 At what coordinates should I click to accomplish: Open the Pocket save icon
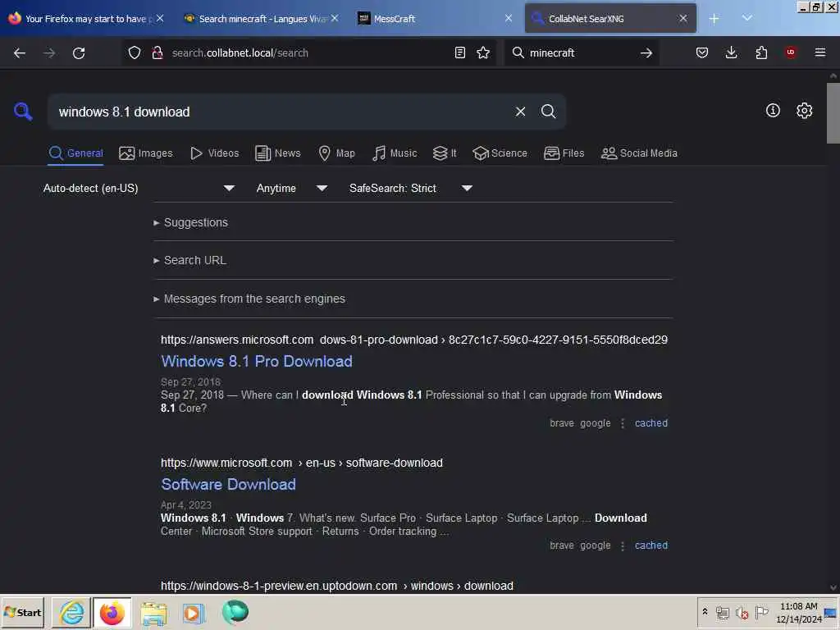[x=702, y=52]
